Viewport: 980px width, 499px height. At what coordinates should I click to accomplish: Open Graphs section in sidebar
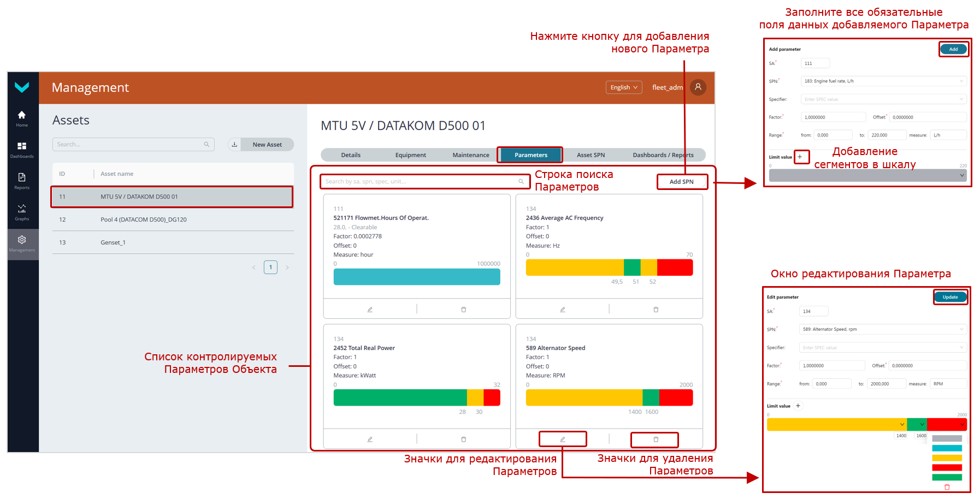(22, 211)
